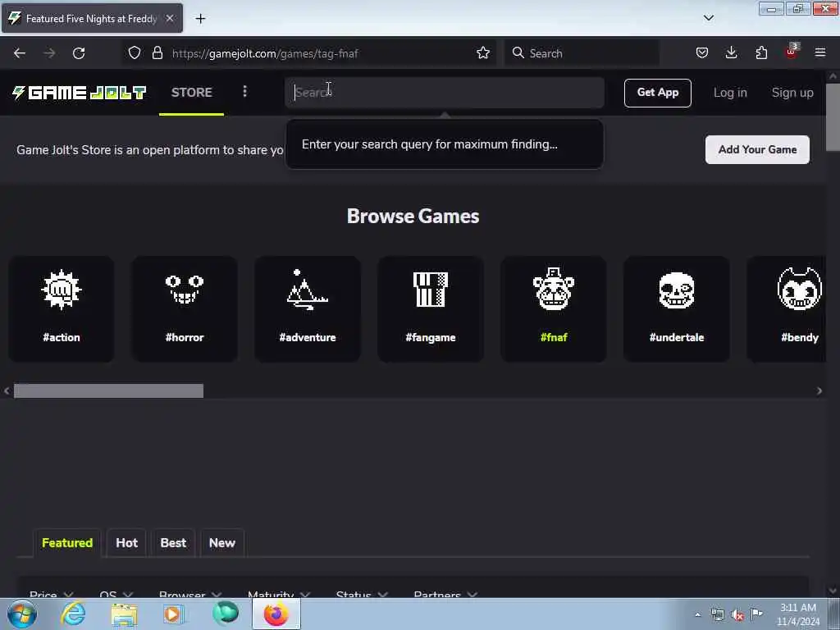Open the #horror tag tile
This screenshot has height=630, width=840.
[185, 308]
